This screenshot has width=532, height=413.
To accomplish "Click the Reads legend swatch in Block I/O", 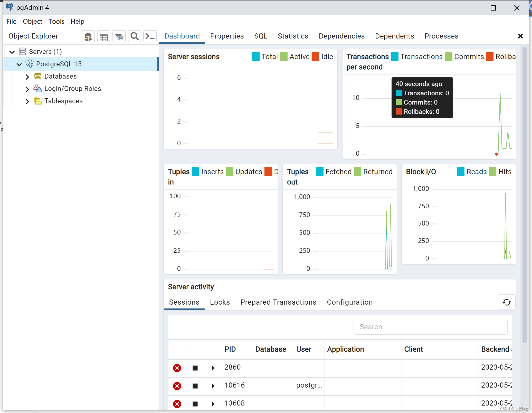I will pyautogui.click(x=461, y=172).
